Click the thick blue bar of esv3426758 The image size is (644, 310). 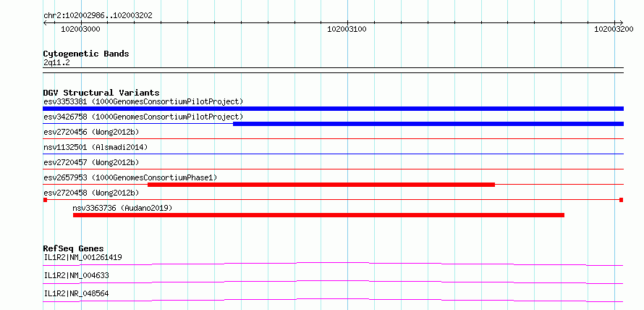428,124
